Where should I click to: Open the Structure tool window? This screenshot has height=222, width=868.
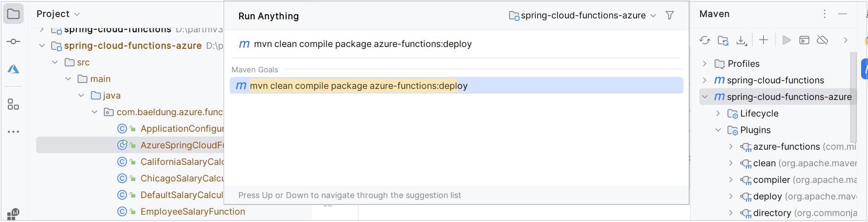tap(13, 105)
